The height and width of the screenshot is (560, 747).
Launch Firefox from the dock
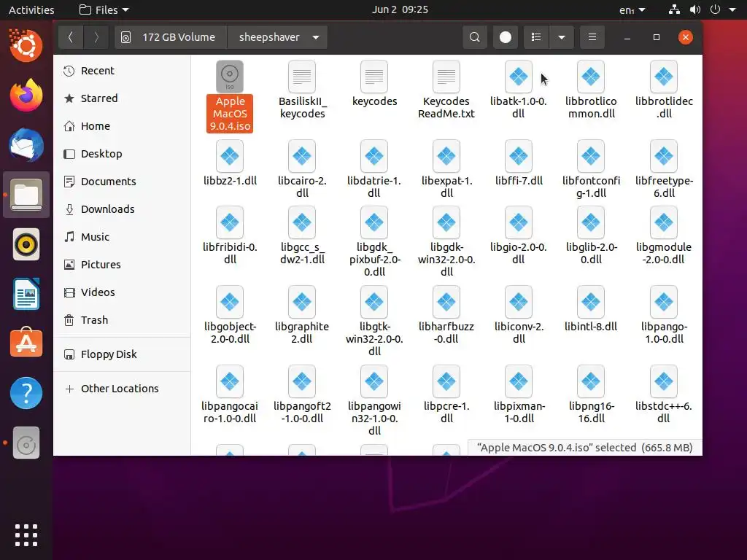point(26,96)
